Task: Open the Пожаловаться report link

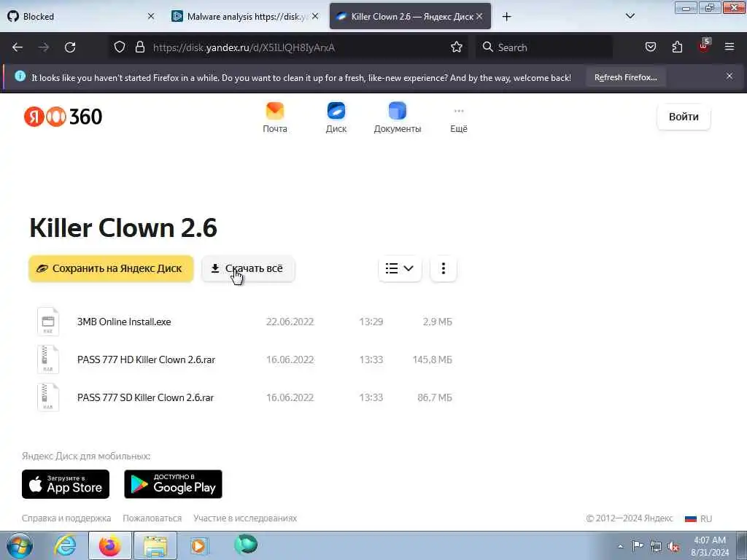Action: (x=152, y=518)
